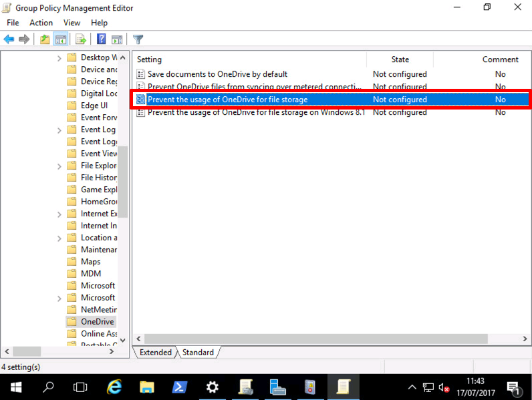This screenshot has width=532, height=400.
Task: Switch to the Standard tab
Action: (198, 352)
